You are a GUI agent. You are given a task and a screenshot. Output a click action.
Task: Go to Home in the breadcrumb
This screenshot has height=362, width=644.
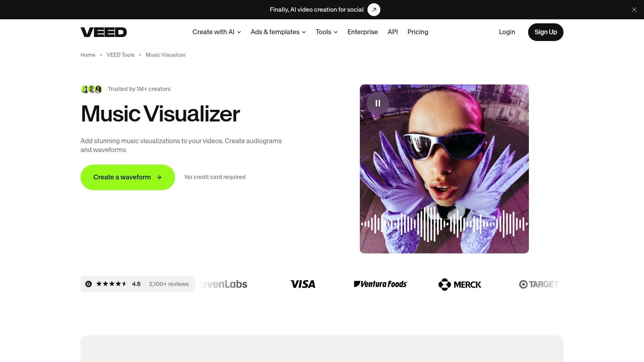pyautogui.click(x=88, y=55)
